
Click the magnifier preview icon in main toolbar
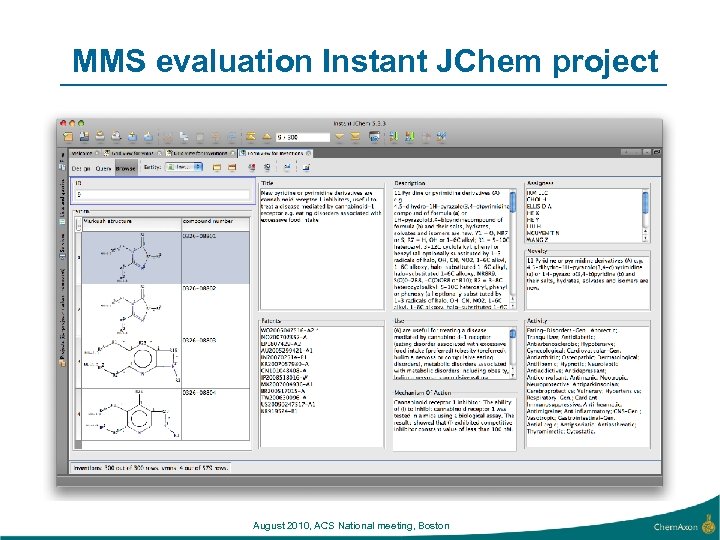pyautogui.click(x=116, y=136)
